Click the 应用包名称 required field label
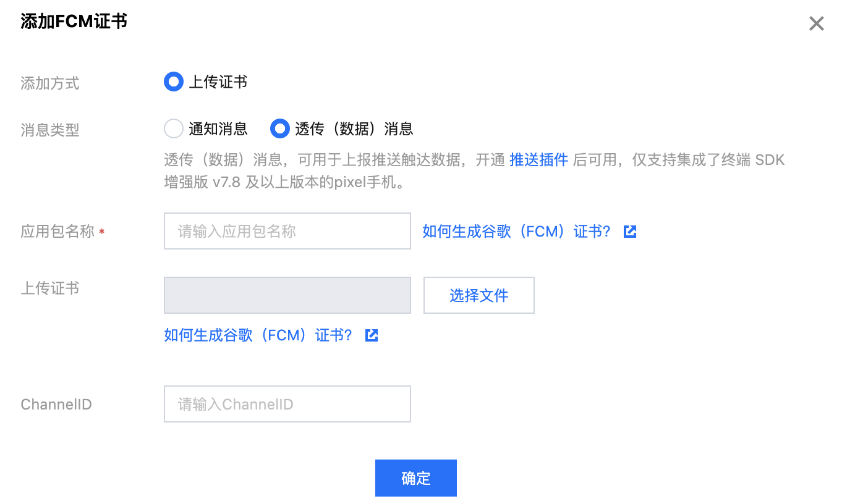Screen dimensions: 842x504 coord(57,232)
